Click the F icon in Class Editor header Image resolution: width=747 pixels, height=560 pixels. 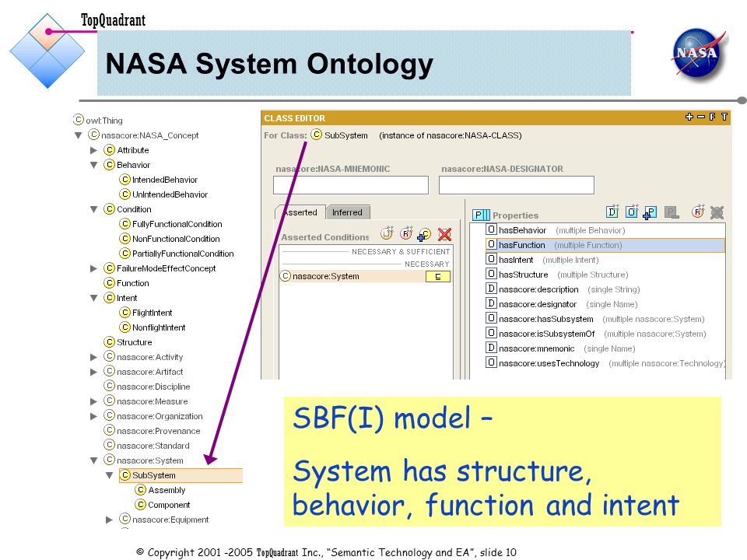[x=713, y=117]
